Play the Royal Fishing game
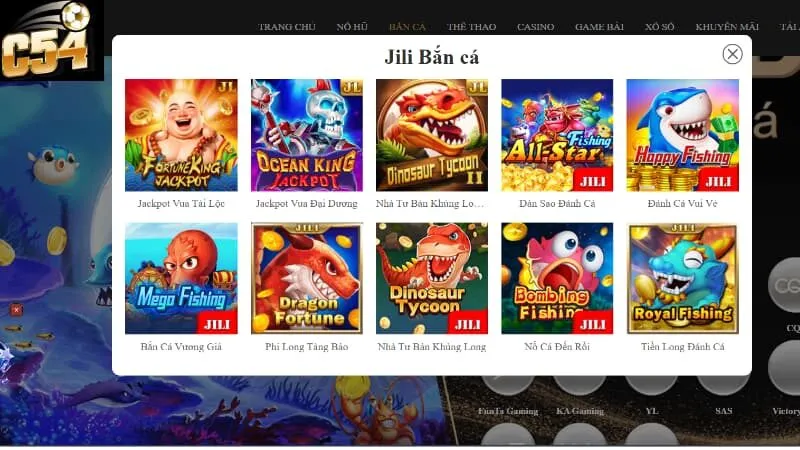 pyautogui.click(x=683, y=279)
